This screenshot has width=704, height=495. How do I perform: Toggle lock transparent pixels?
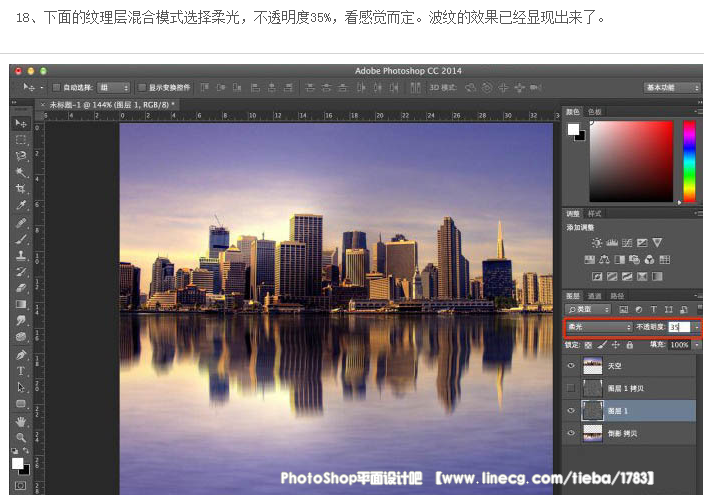pyautogui.click(x=588, y=345)
